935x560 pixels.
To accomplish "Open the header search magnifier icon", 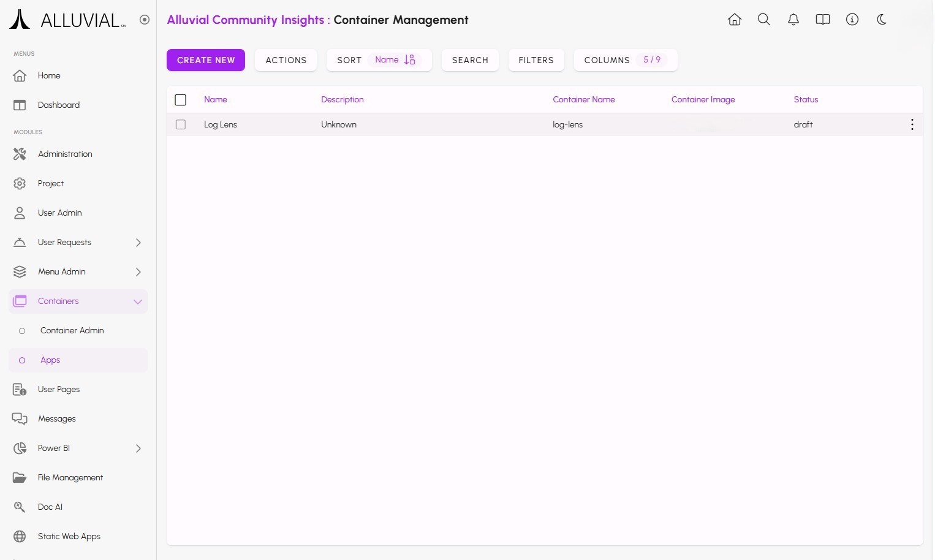I will (764, 20).
